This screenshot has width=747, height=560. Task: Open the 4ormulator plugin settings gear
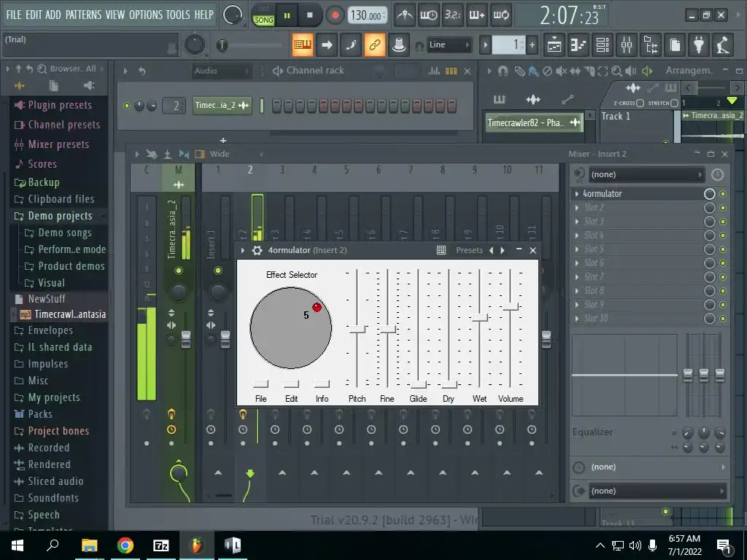[258, 251]
